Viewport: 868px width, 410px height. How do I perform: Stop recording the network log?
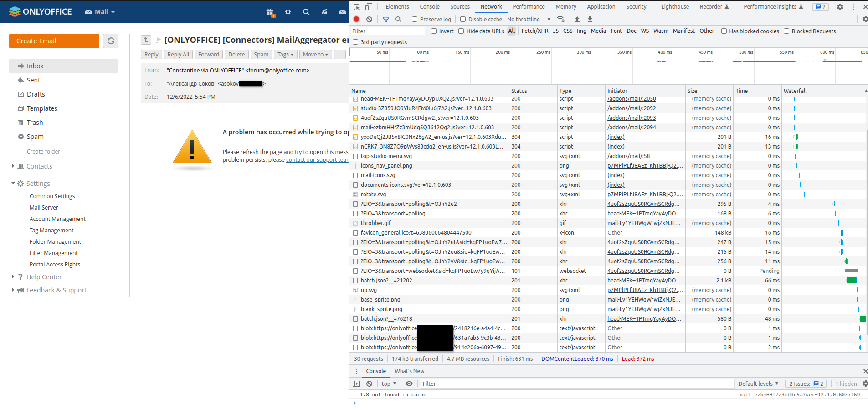(x=356, y=19)
